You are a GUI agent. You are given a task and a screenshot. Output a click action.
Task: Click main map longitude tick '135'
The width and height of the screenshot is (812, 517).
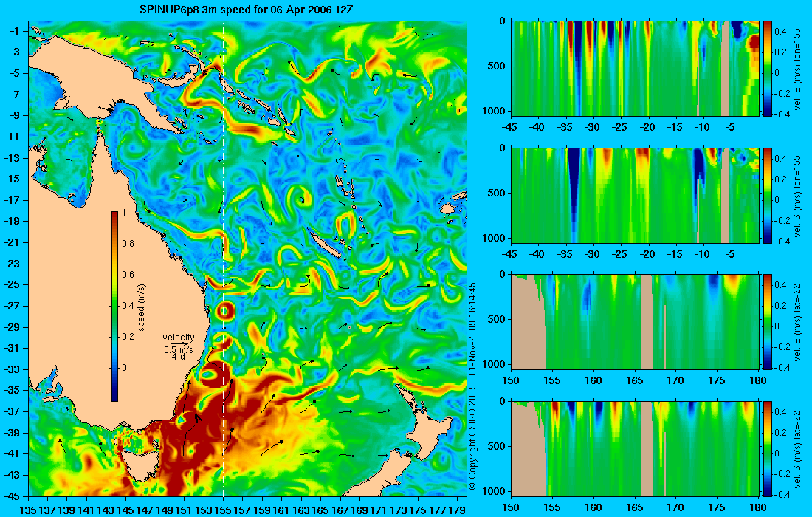click(x=29, y=510)
